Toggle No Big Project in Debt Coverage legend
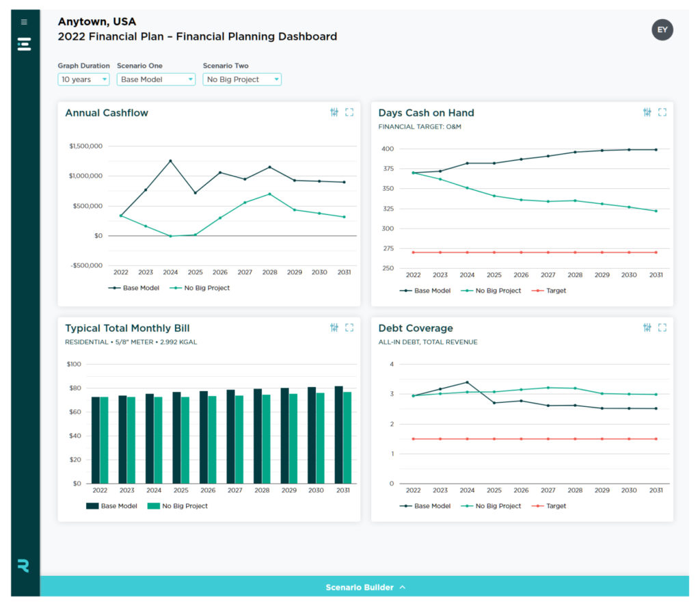 click(x=491, y=506)
